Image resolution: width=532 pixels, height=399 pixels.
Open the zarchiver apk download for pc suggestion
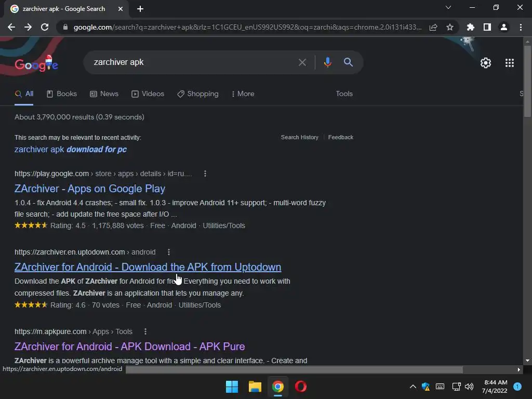pyautogui.click(x=71, y=149)
